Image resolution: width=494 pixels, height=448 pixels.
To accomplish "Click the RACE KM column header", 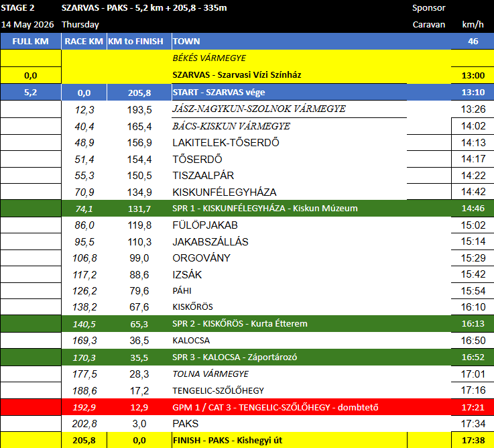I will (x=84, y=41).
